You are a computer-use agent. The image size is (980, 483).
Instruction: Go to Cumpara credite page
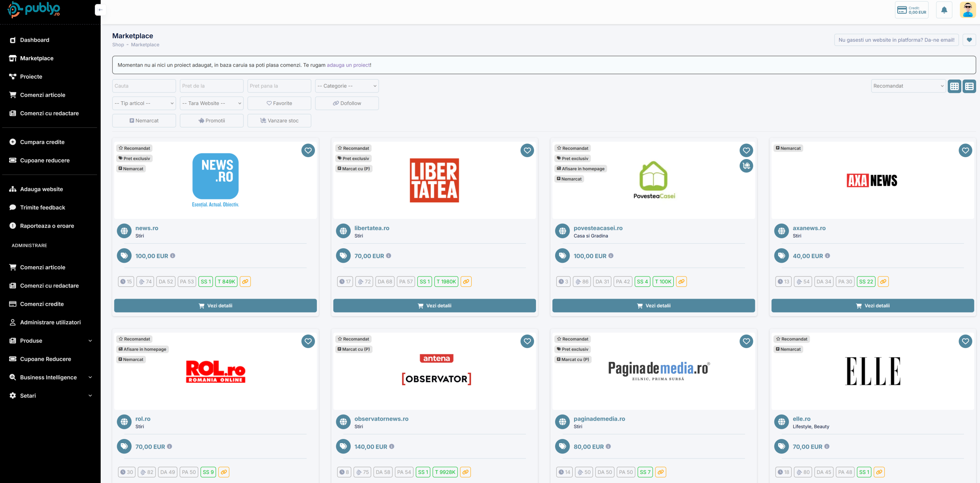[x=42, y=142]
